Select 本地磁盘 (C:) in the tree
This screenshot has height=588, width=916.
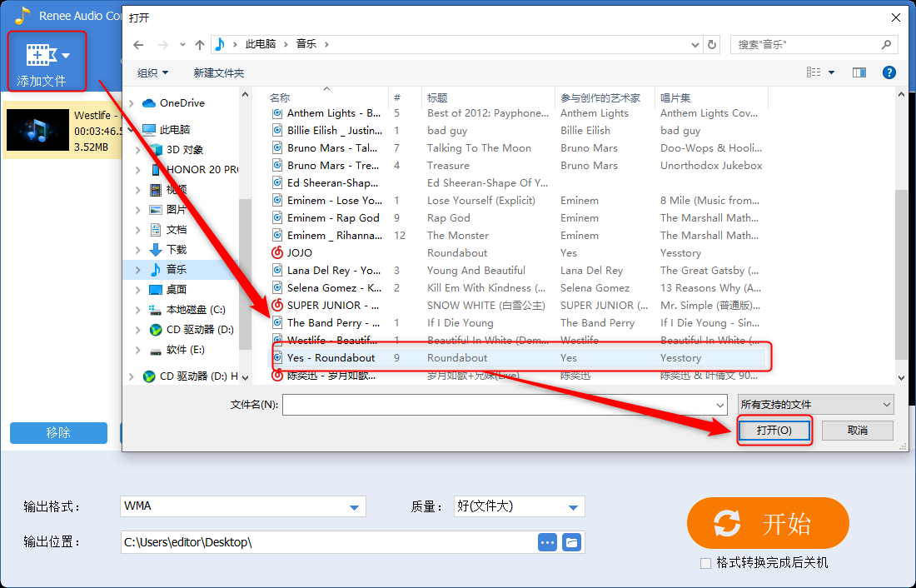[x=195, y=310]
